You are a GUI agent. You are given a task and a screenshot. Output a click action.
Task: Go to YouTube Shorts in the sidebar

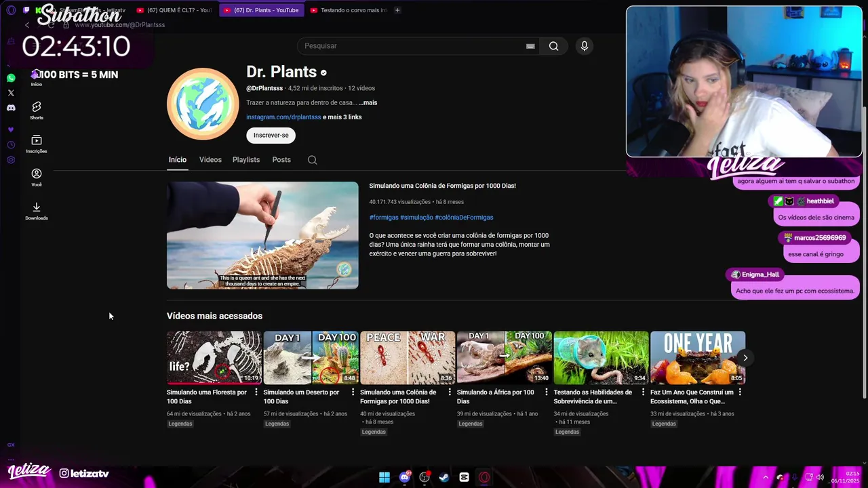[37, 110]
